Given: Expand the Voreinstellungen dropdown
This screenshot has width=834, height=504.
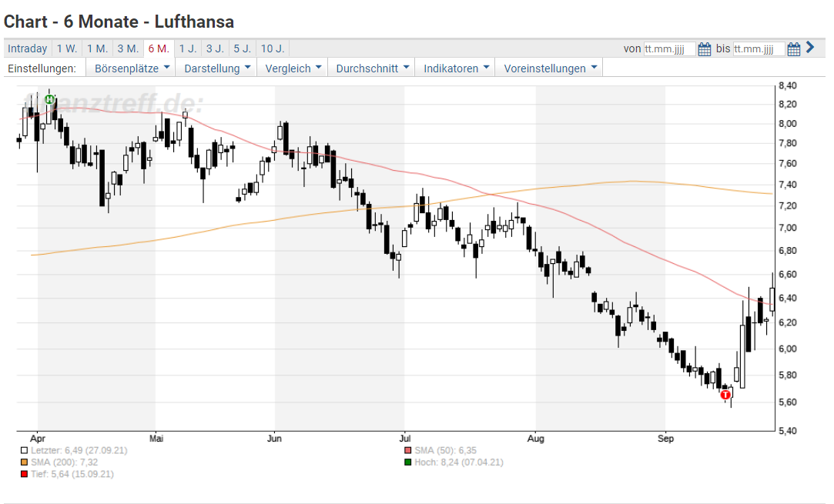Looking at the screenshot, I should pyautogui.click(x=549, y=68).
